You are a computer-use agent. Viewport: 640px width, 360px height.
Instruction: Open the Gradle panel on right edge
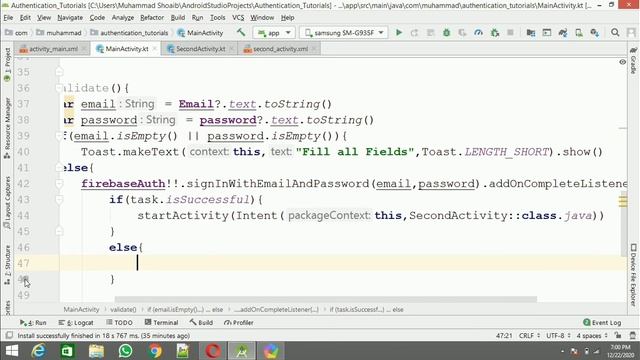tap(633, 60)
